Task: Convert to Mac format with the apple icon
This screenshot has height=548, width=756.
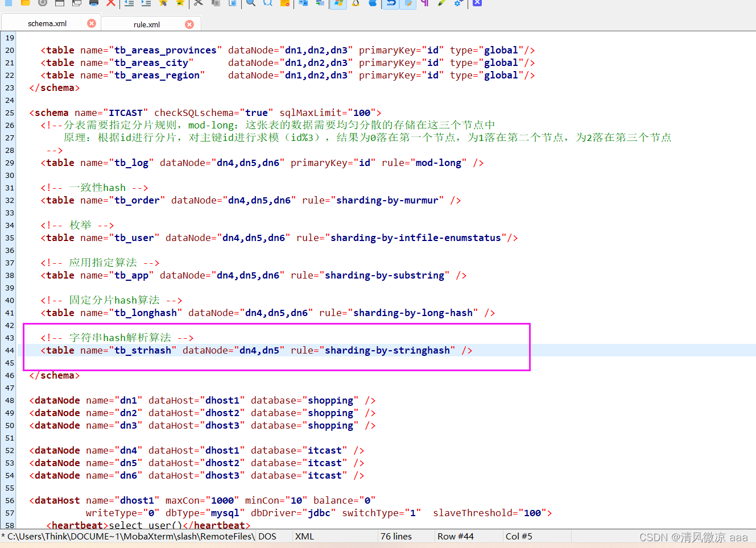Action: tap(373, 2)
